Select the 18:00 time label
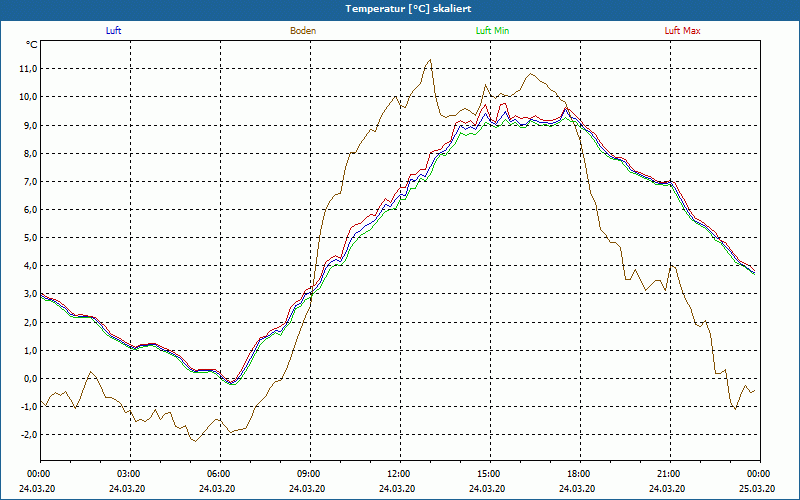This screenshot has height=500, width=800. click(577, 474)
